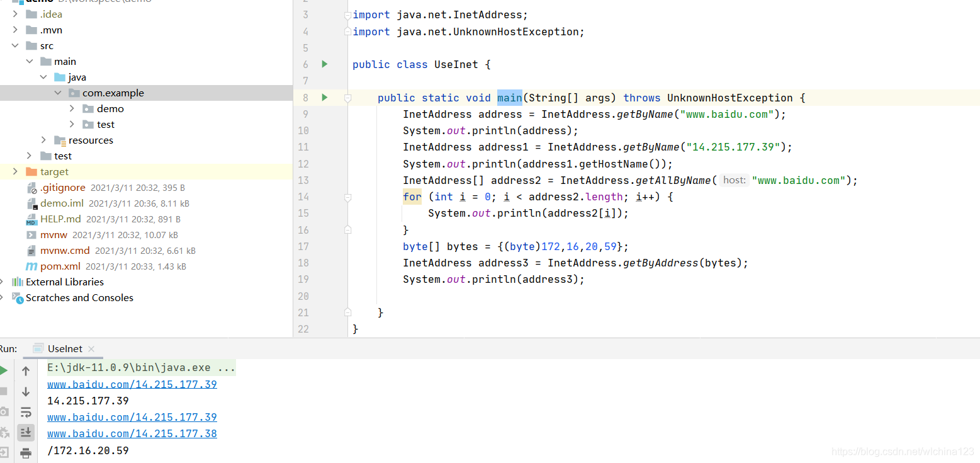Collapse the main folder arrow
The width and height of the screenshot is (980, 463).
[x=30, y=61]
